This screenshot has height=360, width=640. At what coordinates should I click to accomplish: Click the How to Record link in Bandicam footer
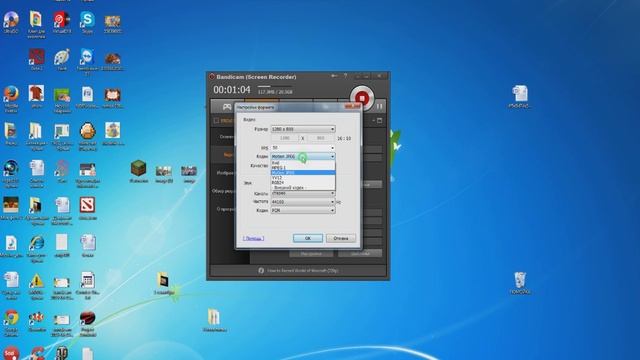pyautogui.click(x=302, y=271)
